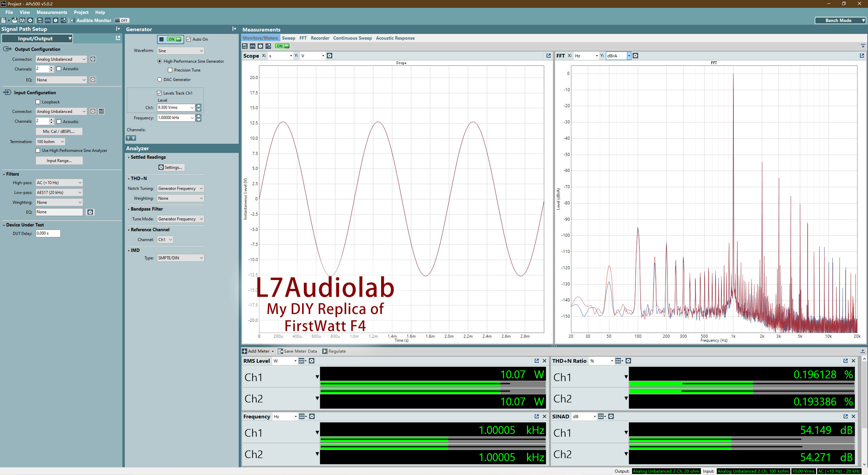The image size is (868, 475).
Task: Open Scope graph settings gear
Action: click(x=330, y=56)
